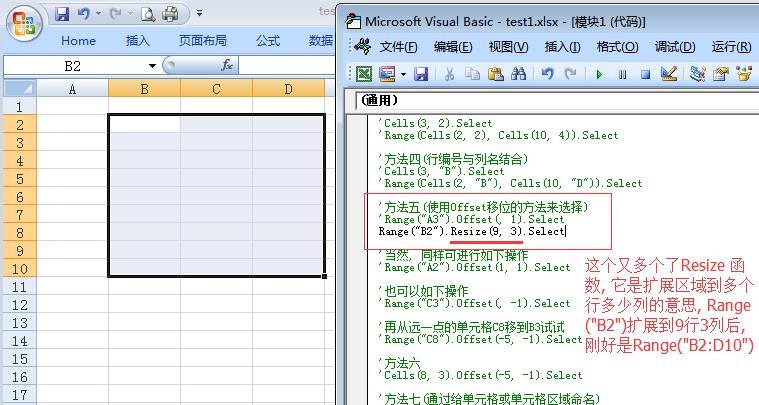
Task: Click cell A1 in worksheet
Action: 73,106
